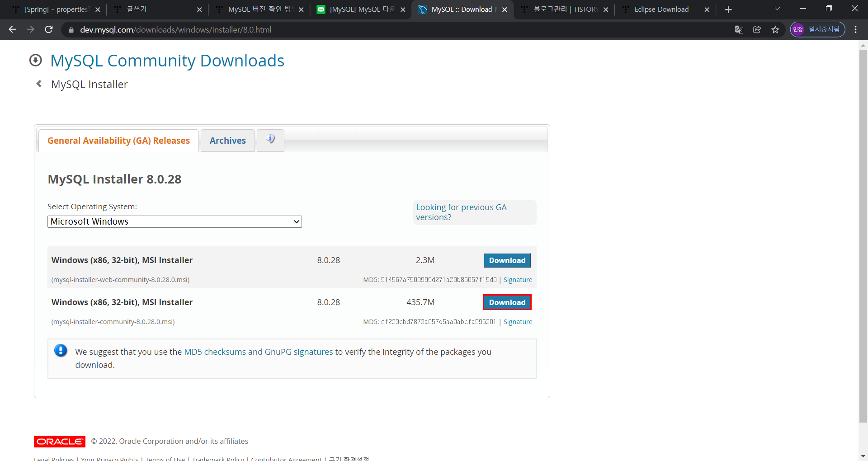Click the address bar URL
The width and height of the screenshot is (868, 461).
176,30
